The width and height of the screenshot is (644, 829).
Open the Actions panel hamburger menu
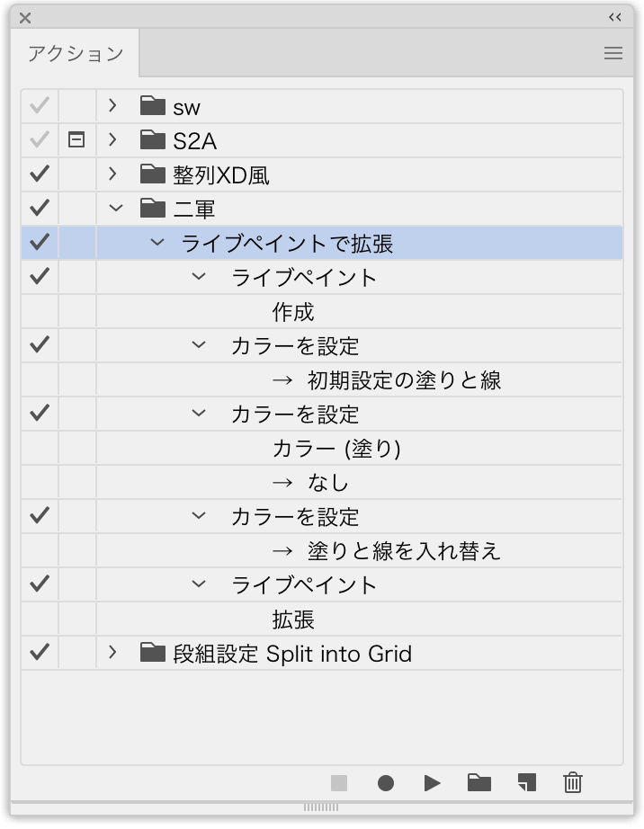coord(613,53)
